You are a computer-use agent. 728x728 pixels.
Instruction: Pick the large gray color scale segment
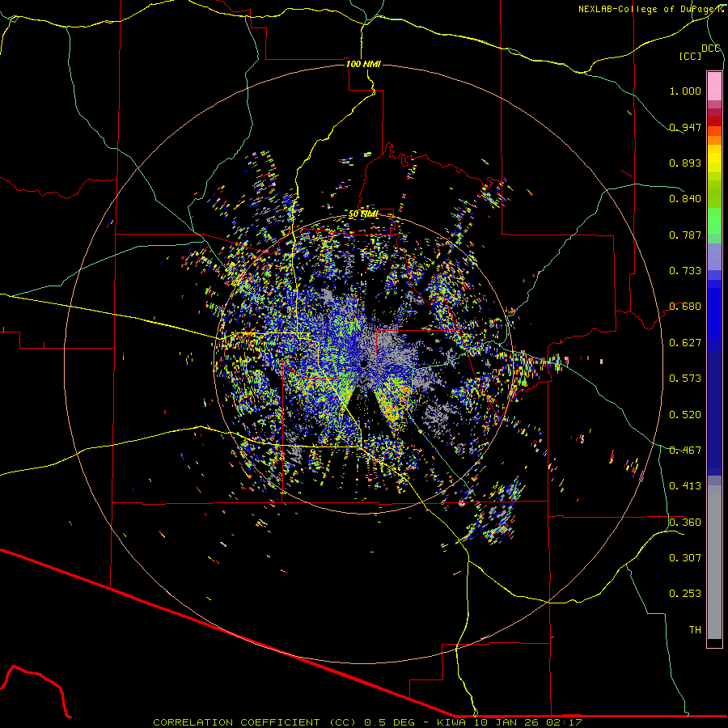pyautogui.click(x=714, y=562)
